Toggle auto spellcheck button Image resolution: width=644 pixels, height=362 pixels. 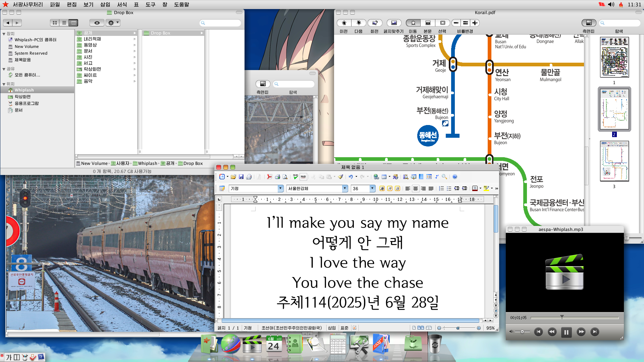(x=303, y=177)
